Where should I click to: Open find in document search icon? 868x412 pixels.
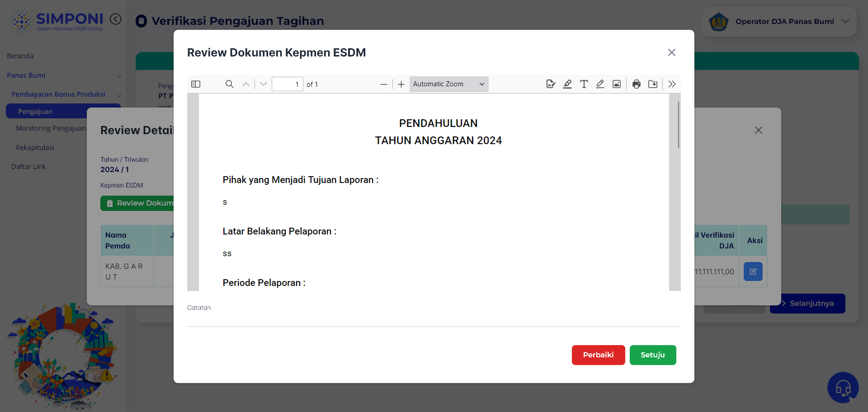[x=230, y=84]
